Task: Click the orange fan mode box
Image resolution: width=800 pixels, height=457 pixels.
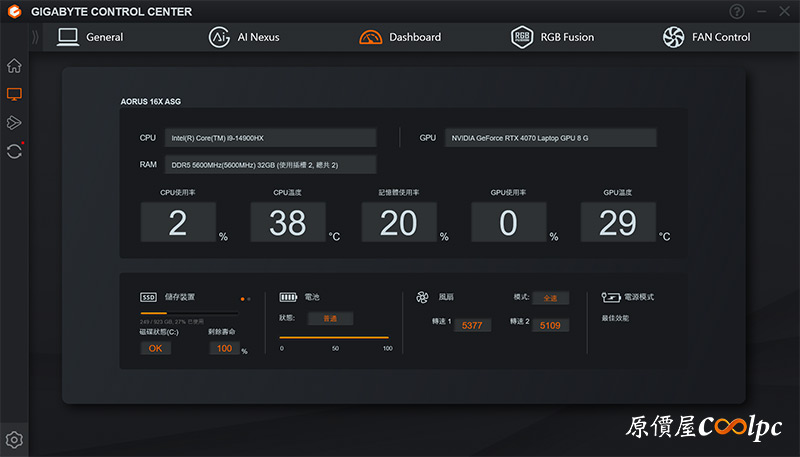Action: [x=551, y=298]
